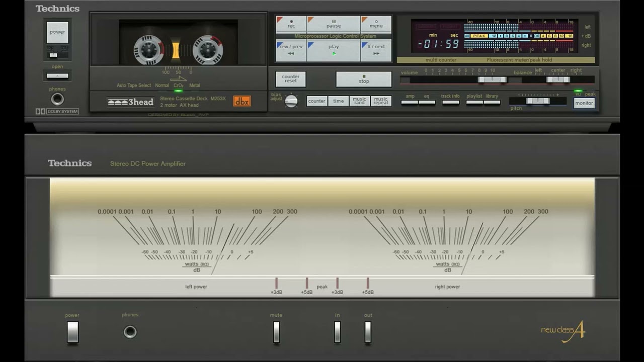Click the second +3dB peak indicator
The image size is (644, 362).
(337, 283)
